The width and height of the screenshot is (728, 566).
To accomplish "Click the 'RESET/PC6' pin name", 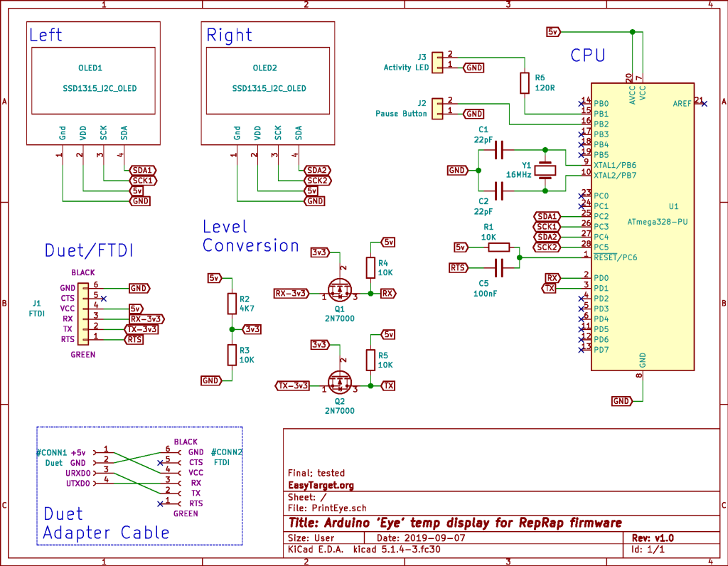I will pos(616,257).
